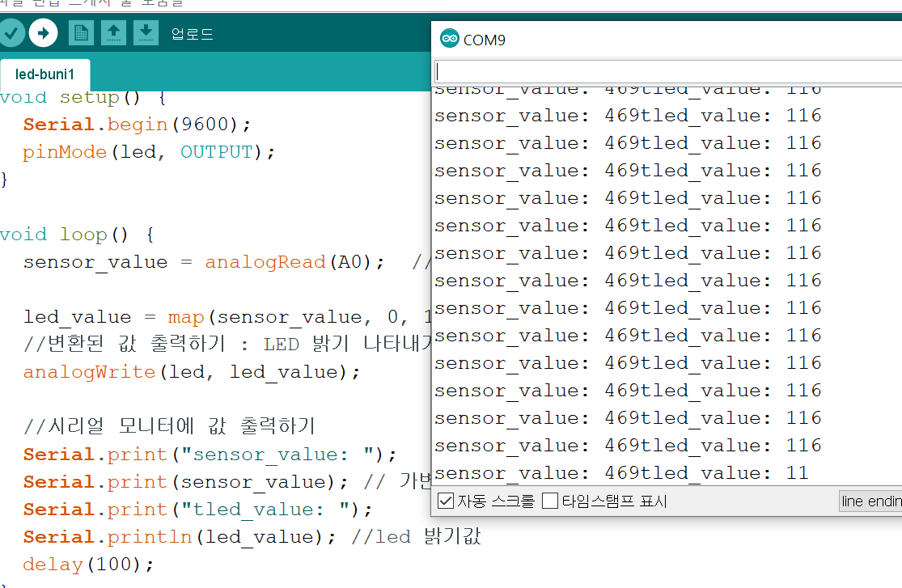Click the Serial.println(led_value); line
The image size is (902, 588).
click(180, 537)
